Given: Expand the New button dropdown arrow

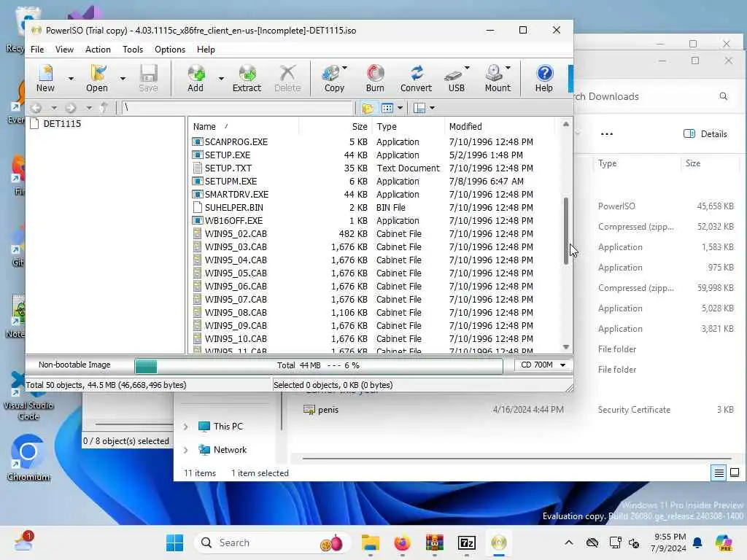Looking at the screenshot, I should [x=71, y=79].
